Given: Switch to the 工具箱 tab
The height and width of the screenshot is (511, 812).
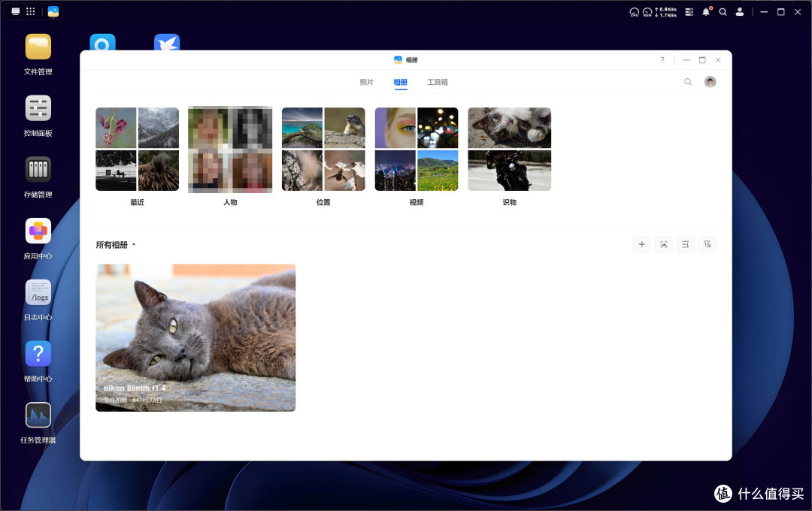Looking at the screenshot, I should coord(438,82).
